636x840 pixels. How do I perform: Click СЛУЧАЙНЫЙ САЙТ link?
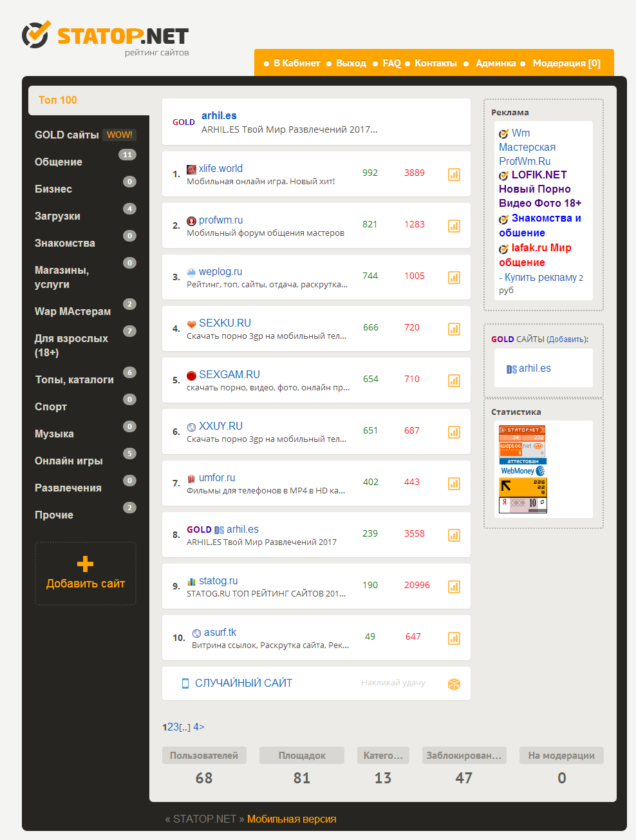click(243, 683)
